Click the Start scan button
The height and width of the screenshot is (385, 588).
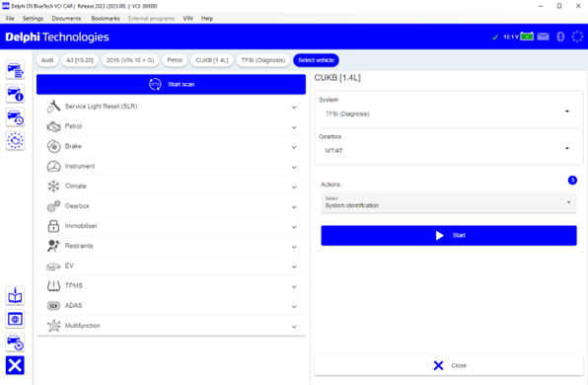[x=171, y=84]
